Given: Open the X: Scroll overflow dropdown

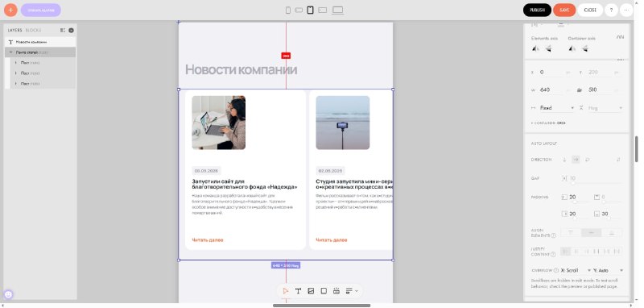Looking at the screenshot, I should [576, 271].
